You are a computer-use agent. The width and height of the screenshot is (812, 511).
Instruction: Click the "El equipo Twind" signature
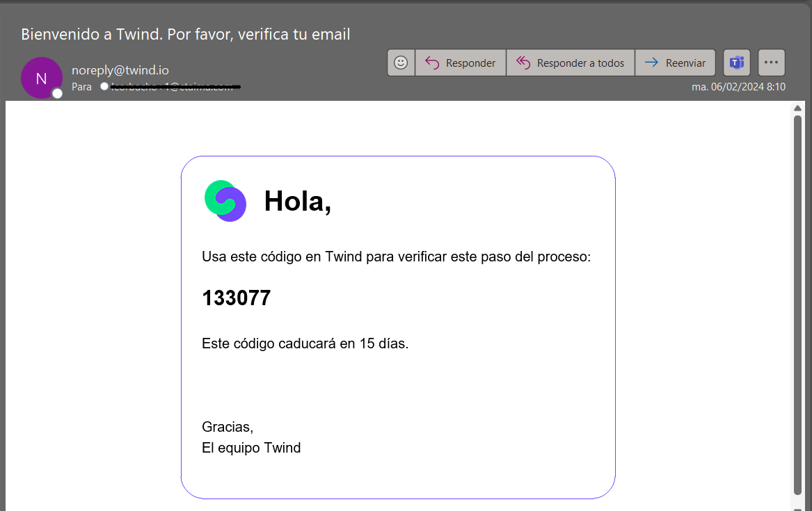[251, 447]
